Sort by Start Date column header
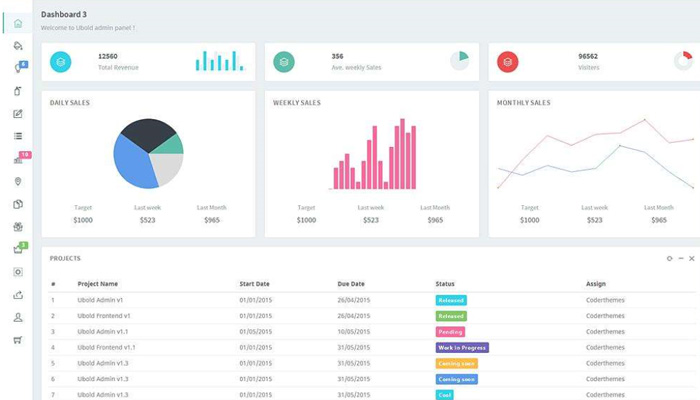 254,284
